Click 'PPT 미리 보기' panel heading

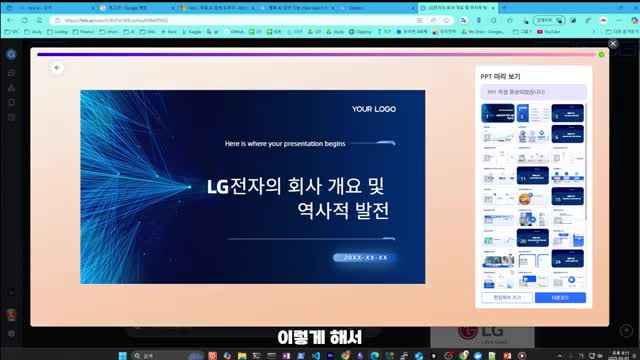500,76
